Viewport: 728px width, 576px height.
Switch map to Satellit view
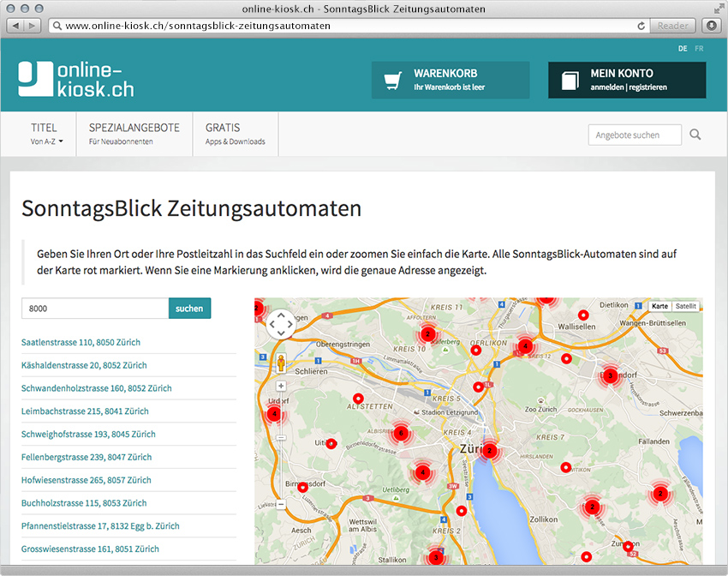pyautogui.click(x=686, y=306)
